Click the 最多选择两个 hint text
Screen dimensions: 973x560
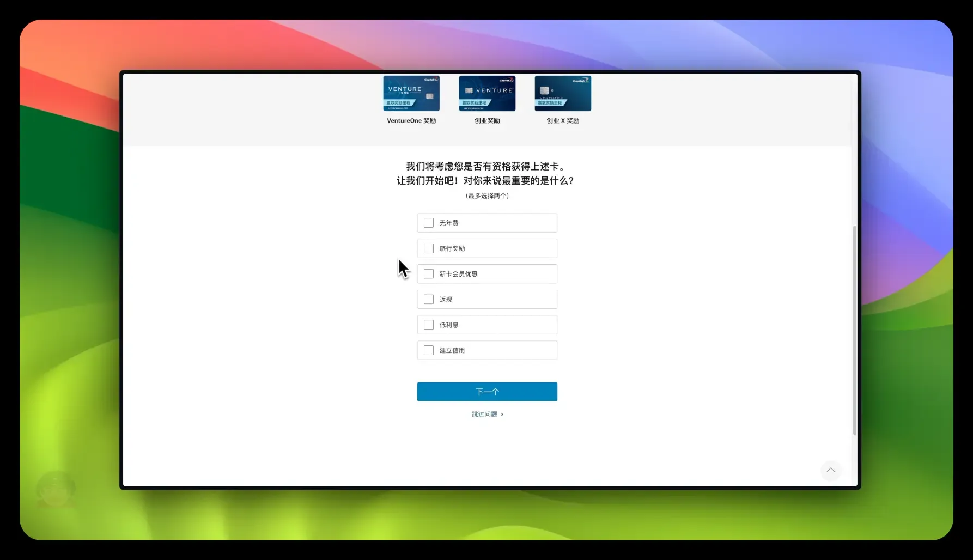click(x=487, y=196)
